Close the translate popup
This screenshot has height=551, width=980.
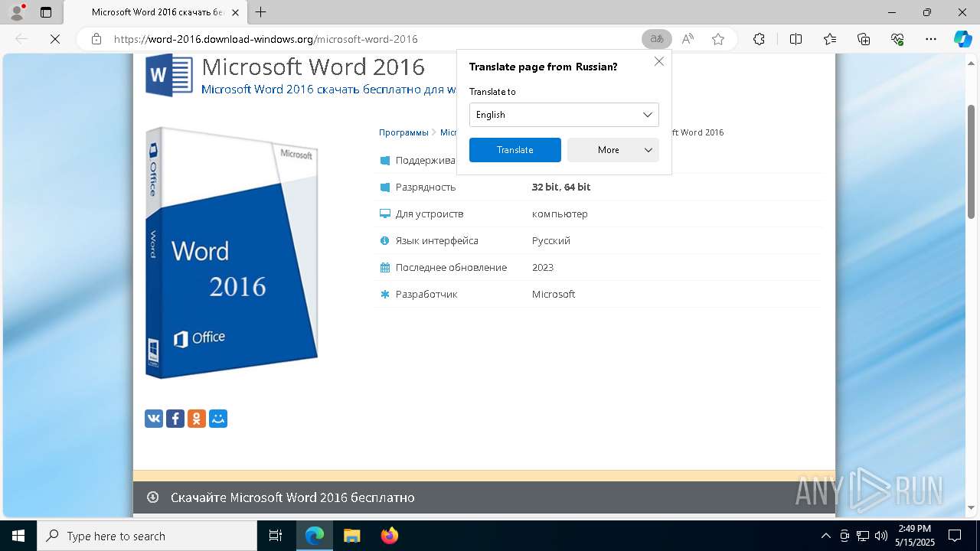point(658,61)
